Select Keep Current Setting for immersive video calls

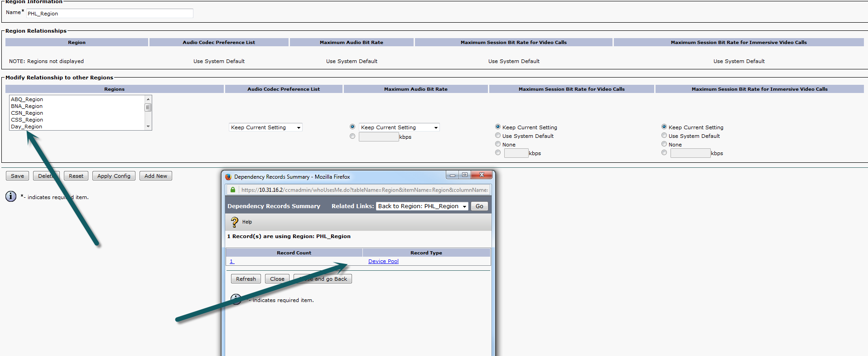(x=664, y=127)
